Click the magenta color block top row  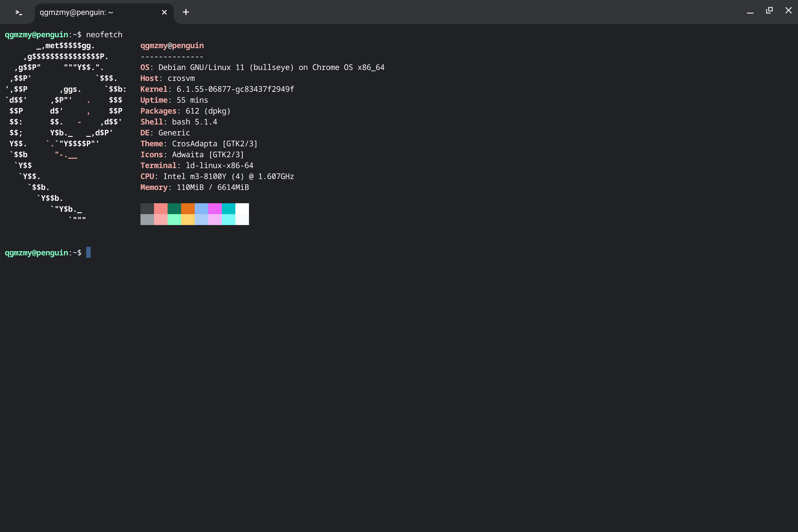(x=215, y=209)
